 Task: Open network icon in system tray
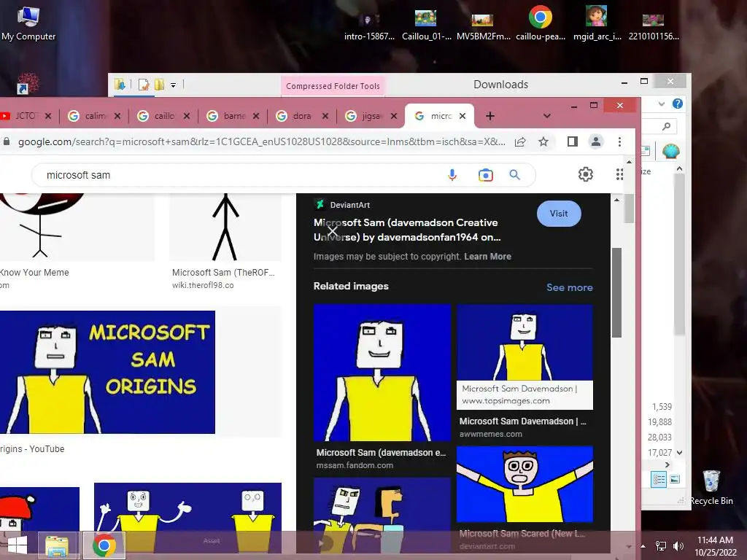pyautogui.click(x=661, y=545)
